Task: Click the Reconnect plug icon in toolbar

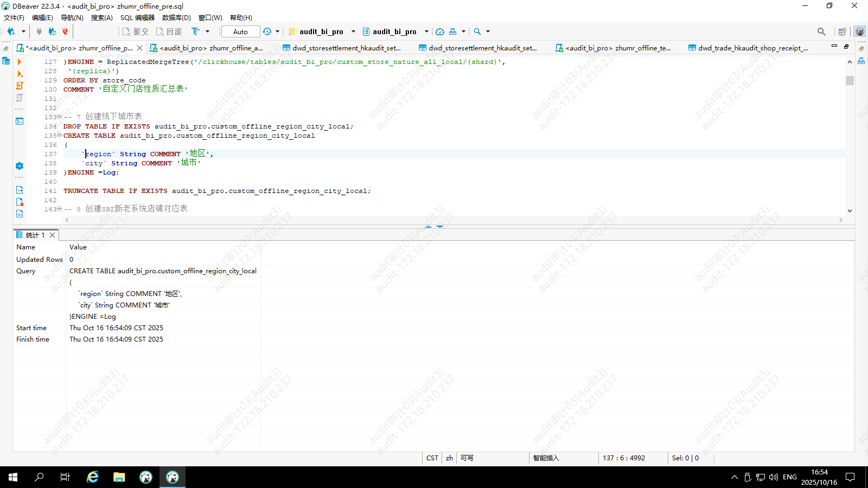Action: pyautogui.click(x=52, y=31)
